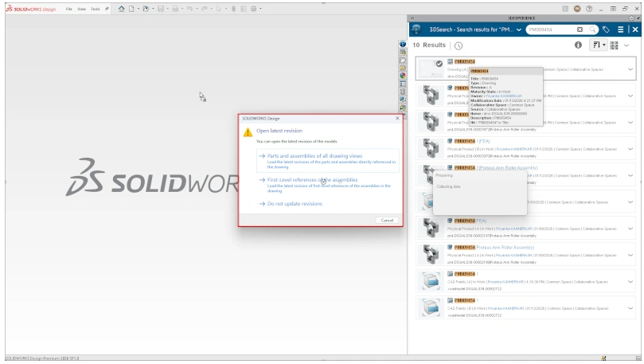
Task: Open the clock history icon beside 10 Results
Action: point(459,45)
